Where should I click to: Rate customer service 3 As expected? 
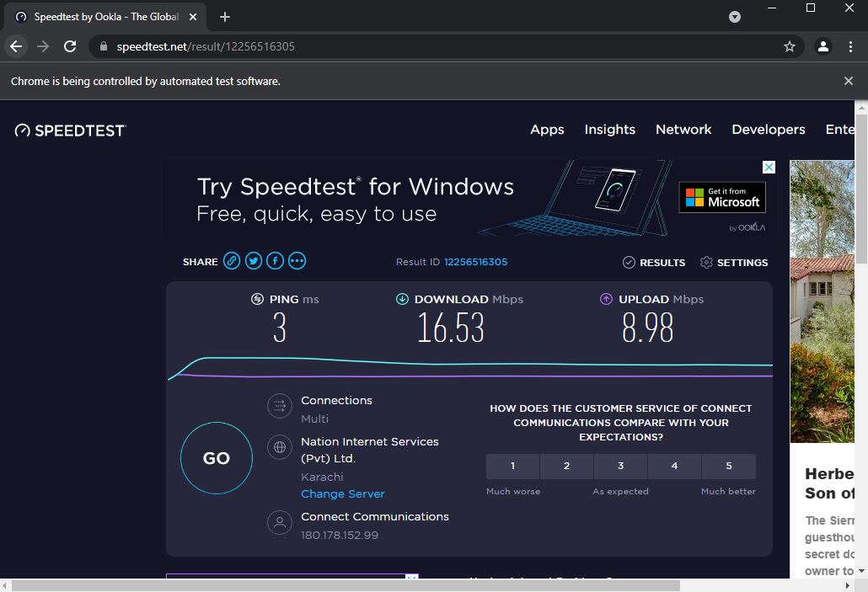click(x=620, y=466)
